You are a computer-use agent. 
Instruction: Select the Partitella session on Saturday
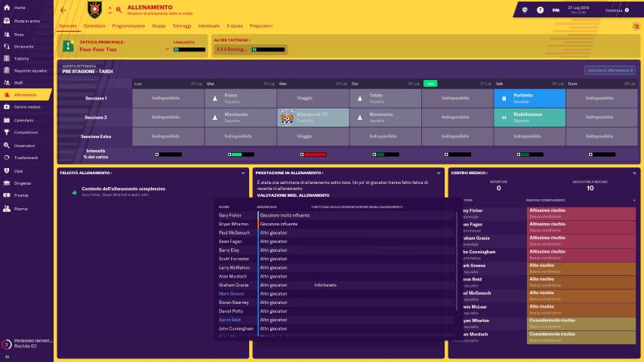click(530, 98)
